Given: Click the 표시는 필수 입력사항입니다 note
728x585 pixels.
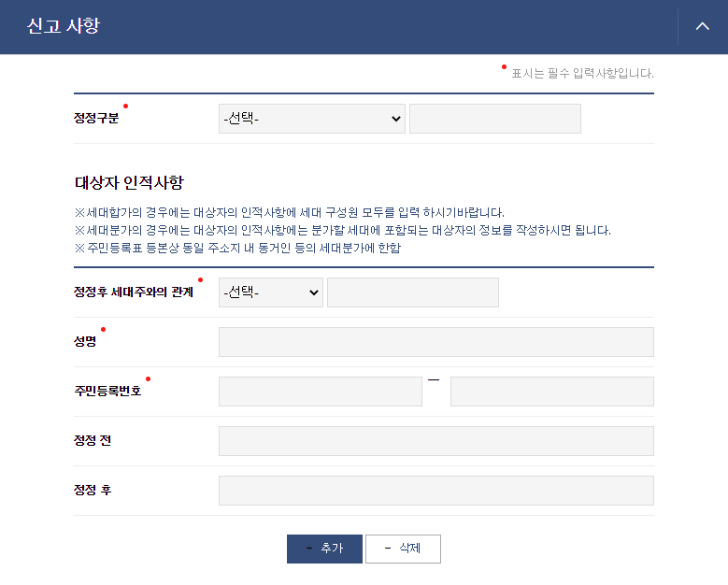Looking at the screenshot, I should [x=582, y=73].
